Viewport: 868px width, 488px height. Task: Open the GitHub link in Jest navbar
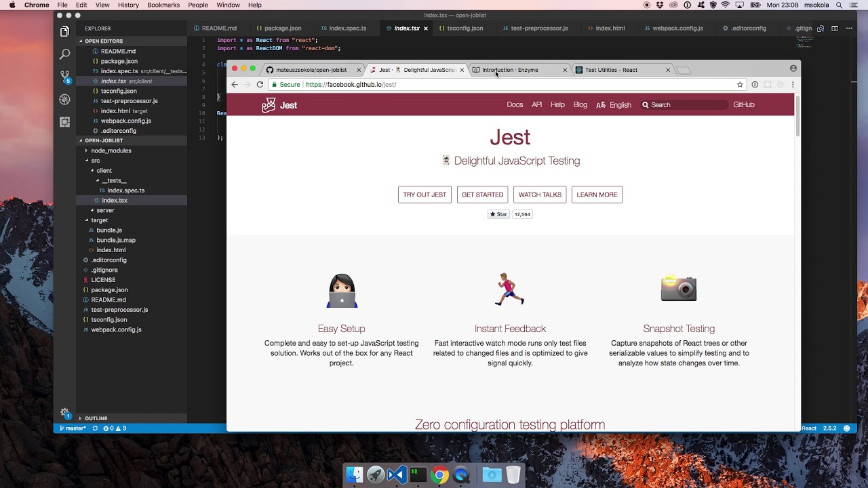744,105
